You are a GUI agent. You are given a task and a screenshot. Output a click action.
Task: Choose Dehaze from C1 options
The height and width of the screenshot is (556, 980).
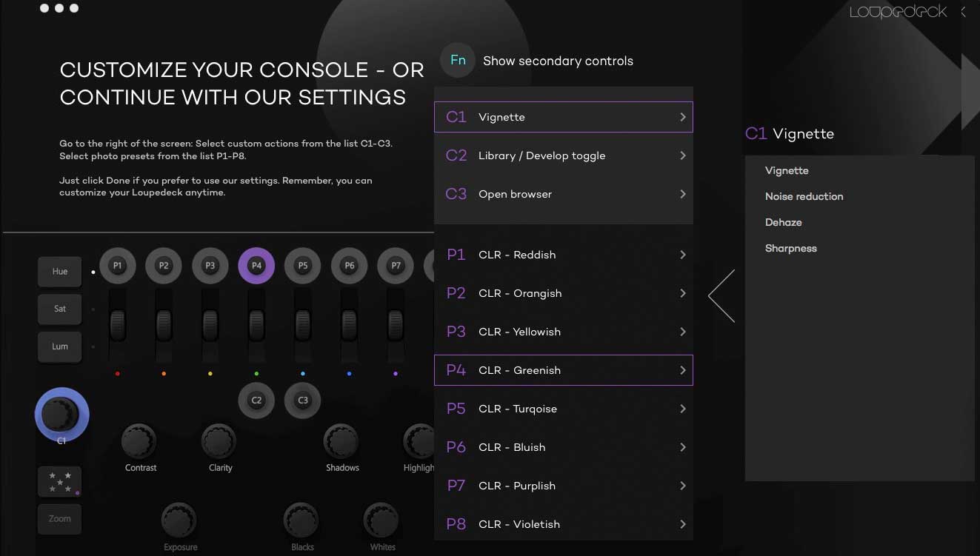[783, 222]
